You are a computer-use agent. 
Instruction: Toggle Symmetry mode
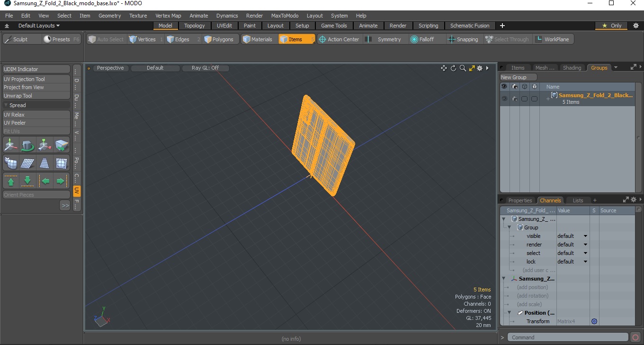pos(384,39)
